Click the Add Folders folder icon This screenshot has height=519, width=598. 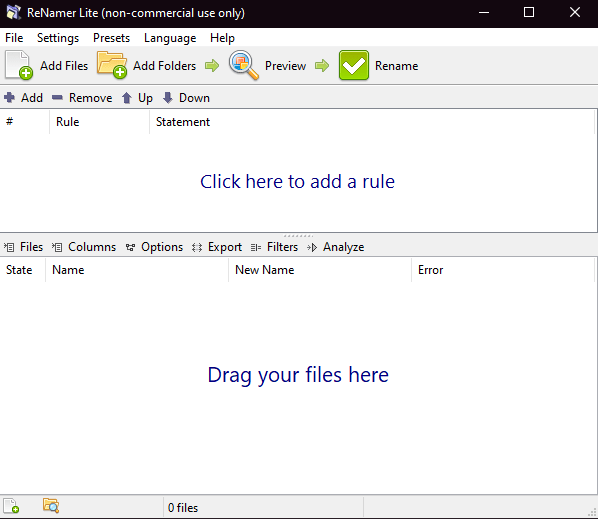point(112,65)
